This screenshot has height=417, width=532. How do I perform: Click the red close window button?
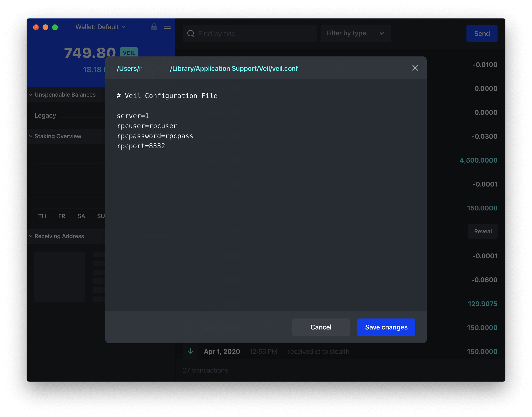click(36, 27)
